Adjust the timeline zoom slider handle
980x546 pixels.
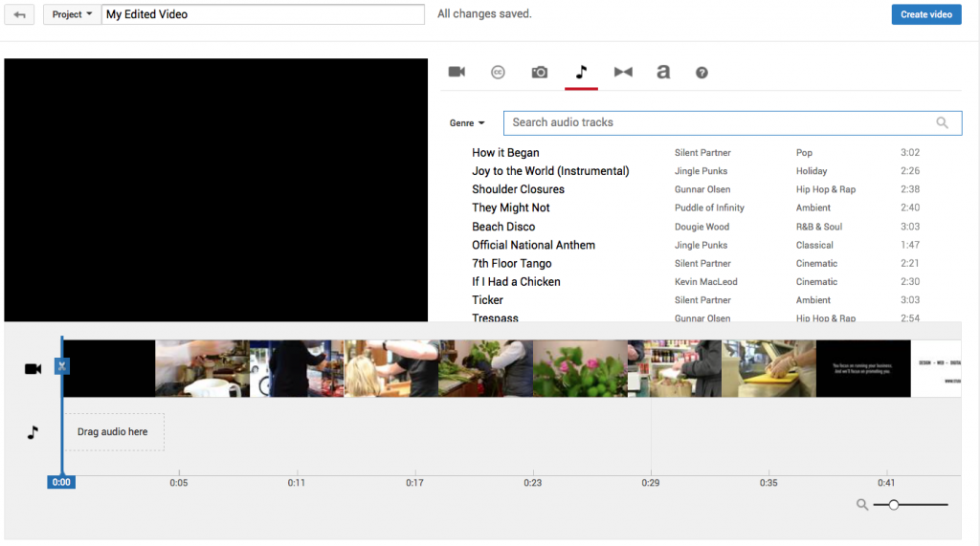pos(894,504)
